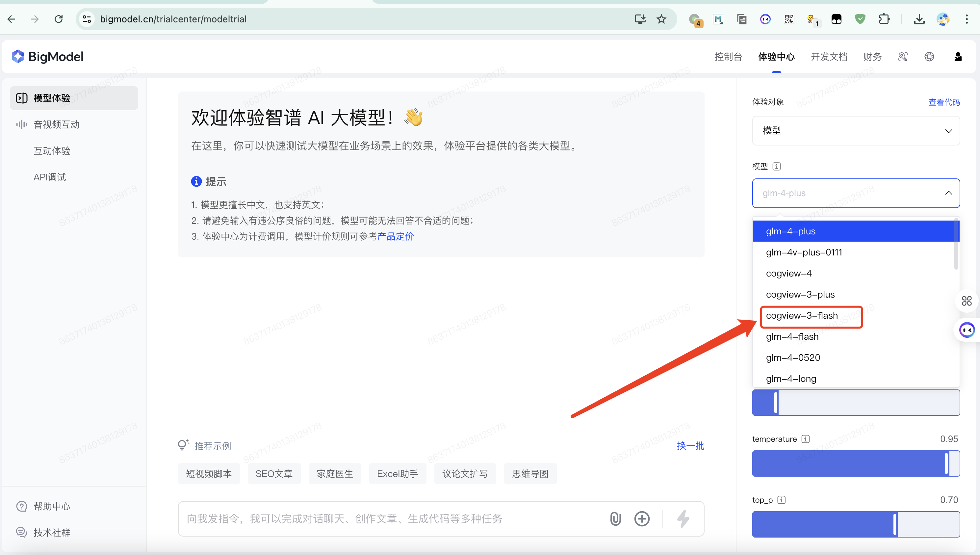This screenshot has width=980, height=555.
Task: Select cogview-3-flash option
Action: [854, 316]
